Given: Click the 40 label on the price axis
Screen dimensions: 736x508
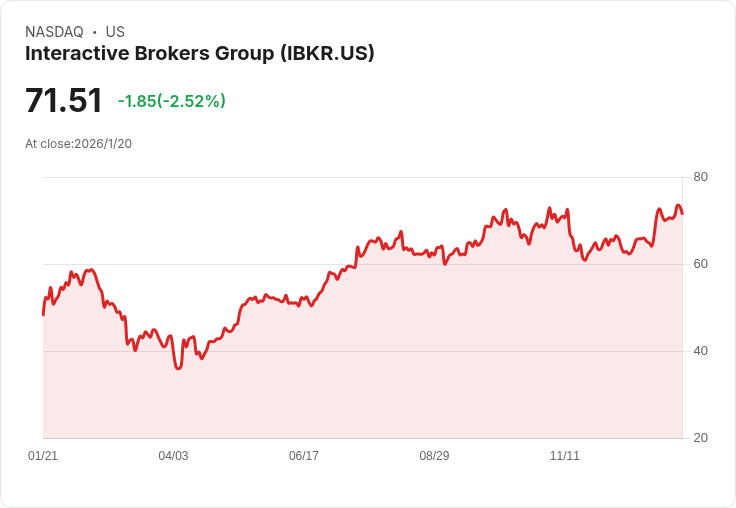Looking at the screenshot, I should [700, 351].
